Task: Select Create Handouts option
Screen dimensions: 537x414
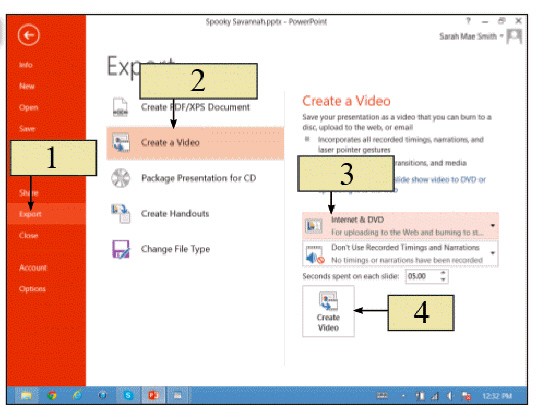Action: (175, 214)
